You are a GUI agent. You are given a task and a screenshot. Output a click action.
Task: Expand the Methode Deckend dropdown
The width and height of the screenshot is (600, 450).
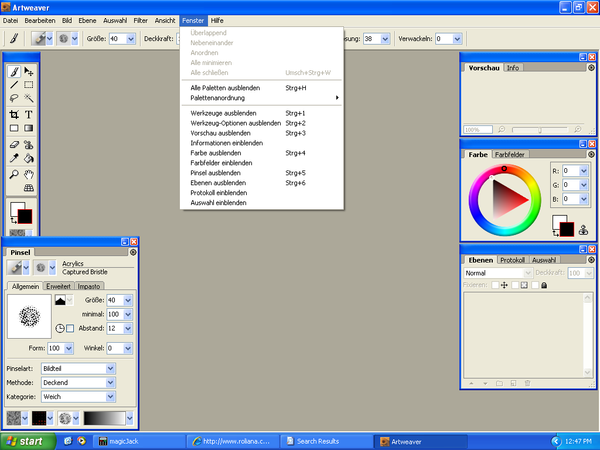pos(110,383)
